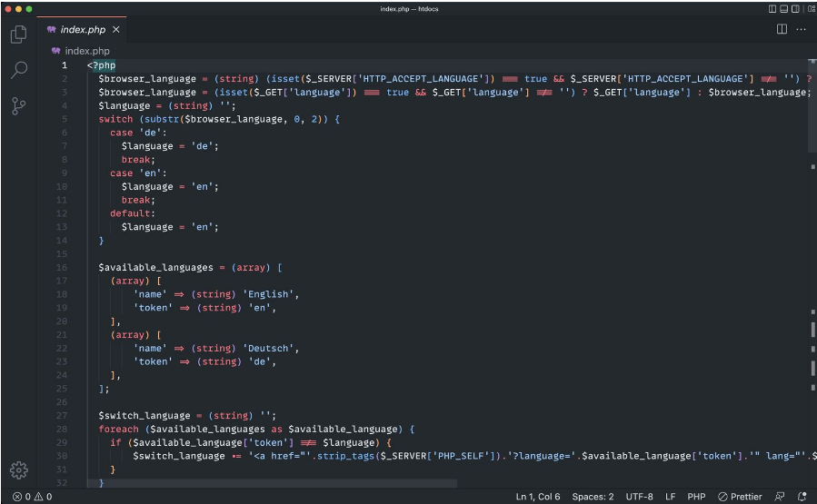This screenshot has width=817, height=504.
Task: Click 'substr' function call on line 5
Action: (162, 119)
